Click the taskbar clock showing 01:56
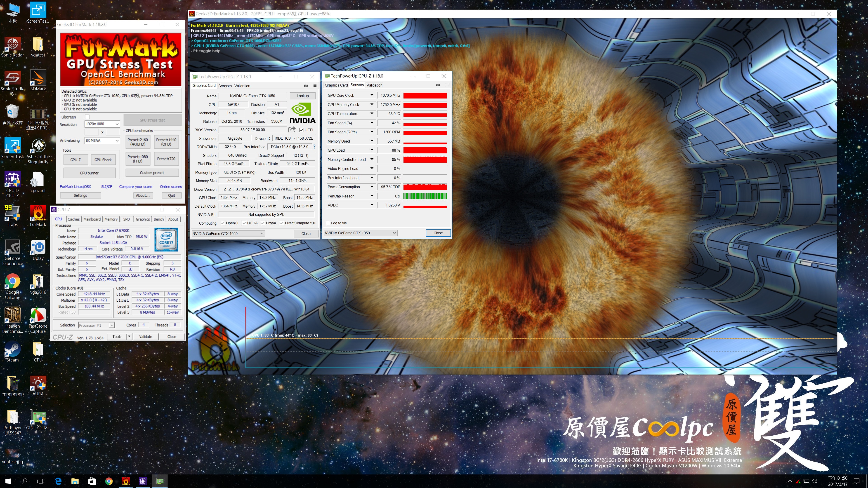Viewport: 868px width, 488px height. (x=838, y=481)
